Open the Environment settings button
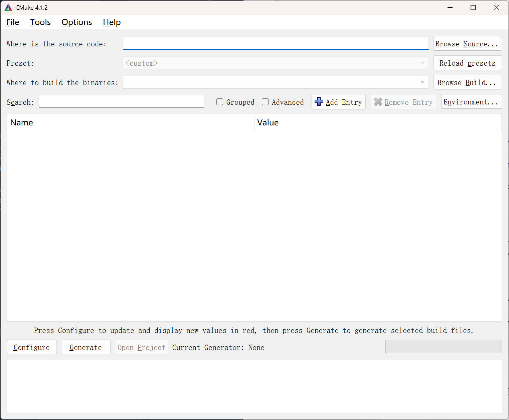The image size is (509, 420). point(471,102)
